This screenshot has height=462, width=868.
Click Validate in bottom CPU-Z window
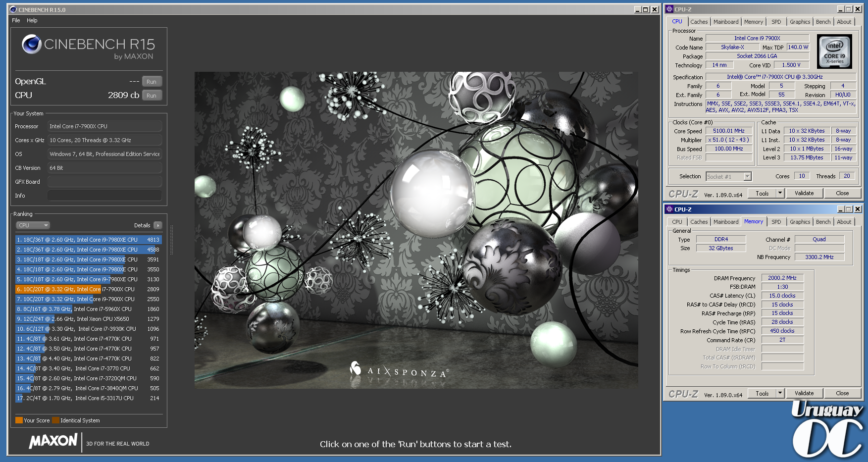click(804, 394)
